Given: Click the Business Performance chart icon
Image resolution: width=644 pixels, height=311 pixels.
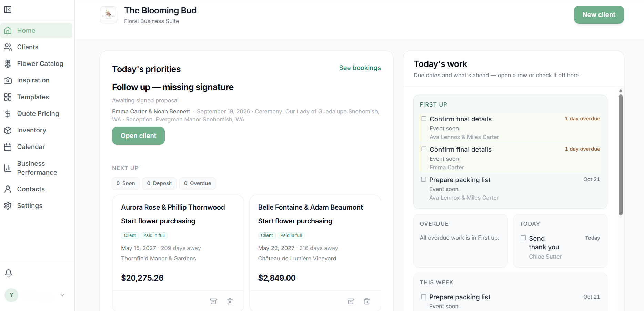Looking at the screenshot, I should click(8, 168).
